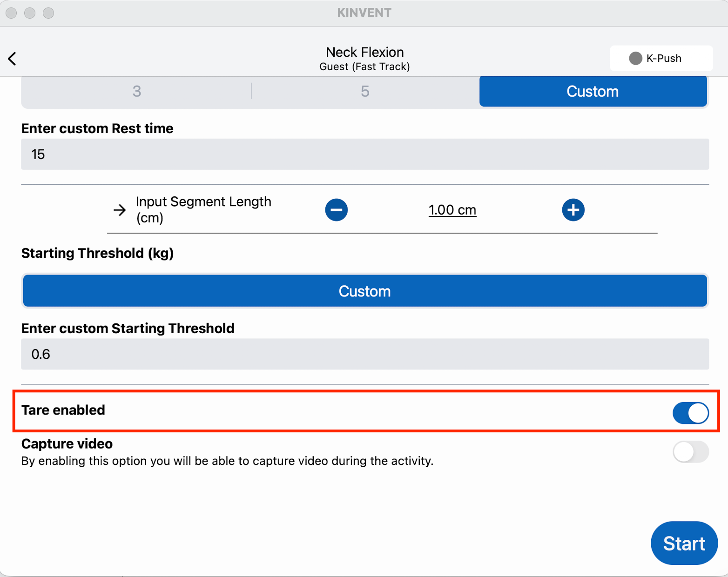Image resolution: width=728 pixels, height=577 pixels.
Task: Maximize the KINVENT window
Action: (48, 13)
